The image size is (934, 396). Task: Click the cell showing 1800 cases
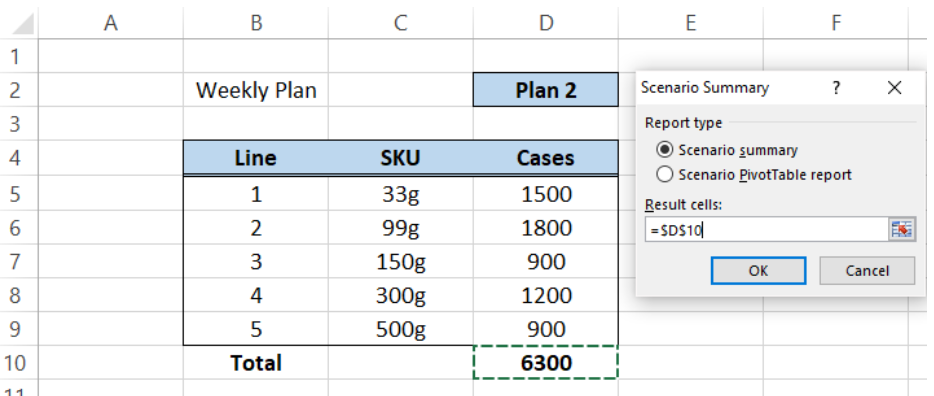(x=546, y=227)
